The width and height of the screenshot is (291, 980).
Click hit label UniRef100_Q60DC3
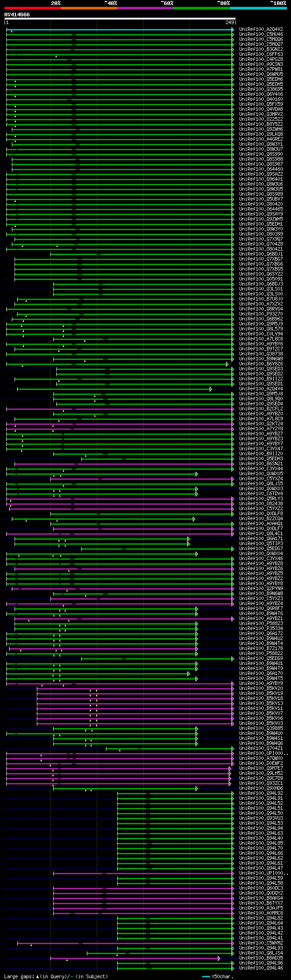click(261, 888)
